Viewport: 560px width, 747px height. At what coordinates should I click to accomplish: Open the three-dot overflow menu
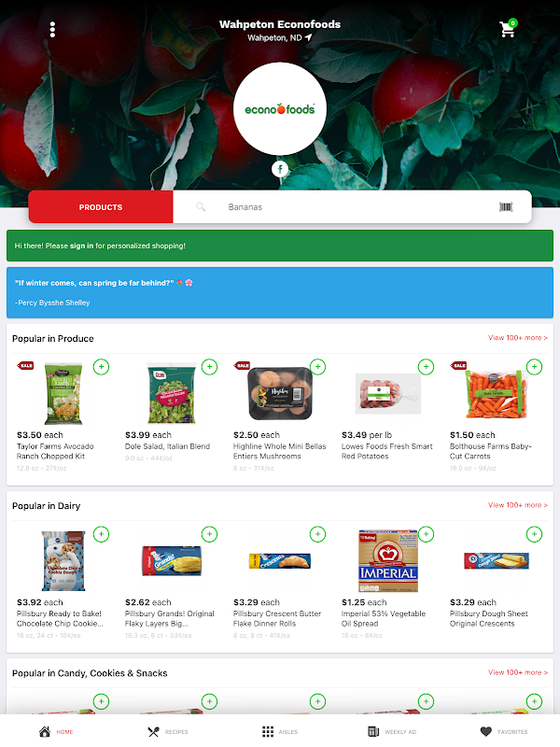tap(52, 30)
